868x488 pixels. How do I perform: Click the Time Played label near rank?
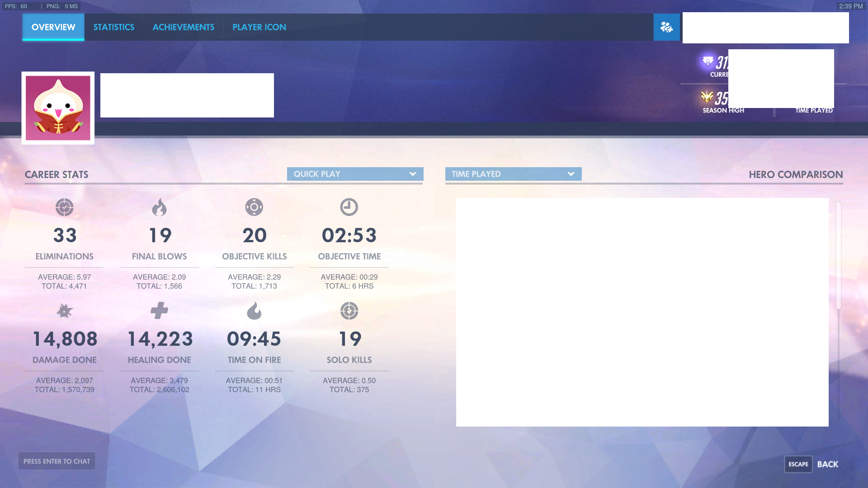tap(814, 111)
